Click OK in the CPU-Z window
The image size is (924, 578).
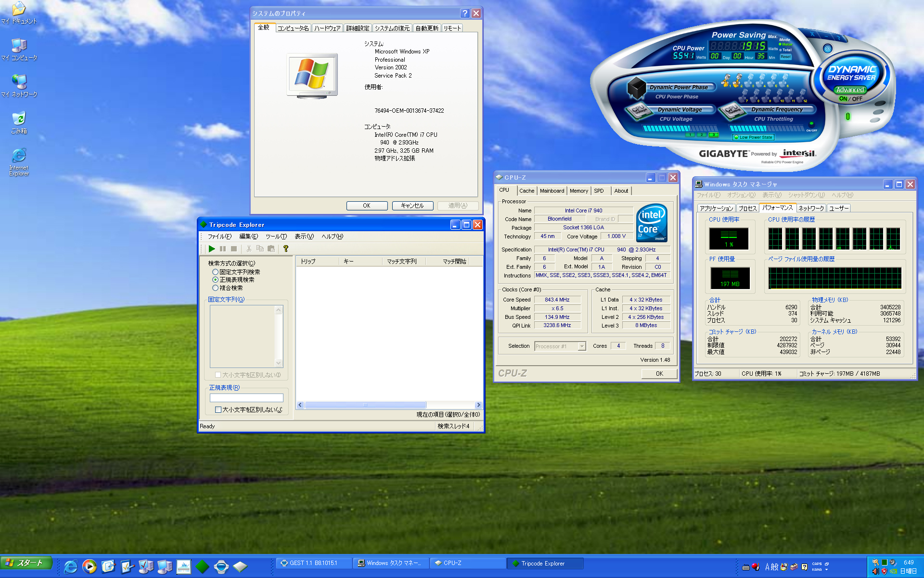tap(659, 373)
